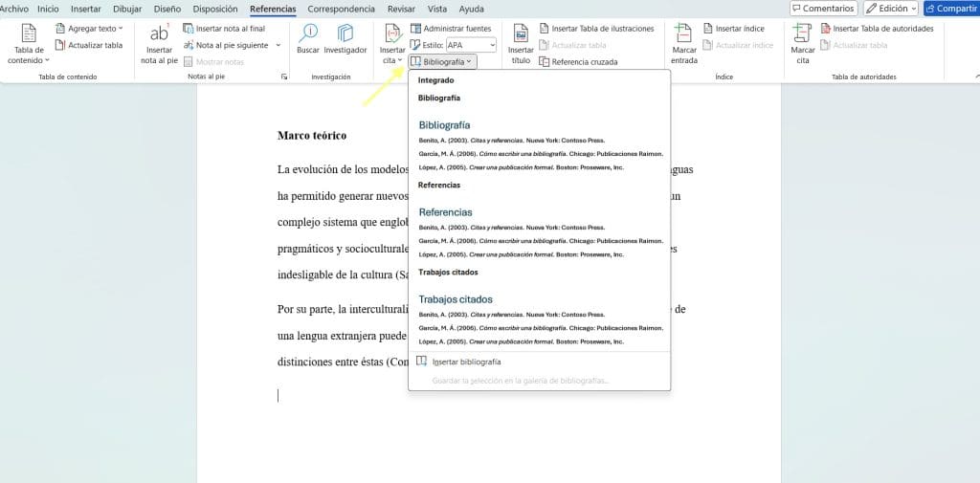Click Actualizar tabla in Tabla de contenido group
The width and height of the screenshot is (980, 483).
[x=89, y=45]
